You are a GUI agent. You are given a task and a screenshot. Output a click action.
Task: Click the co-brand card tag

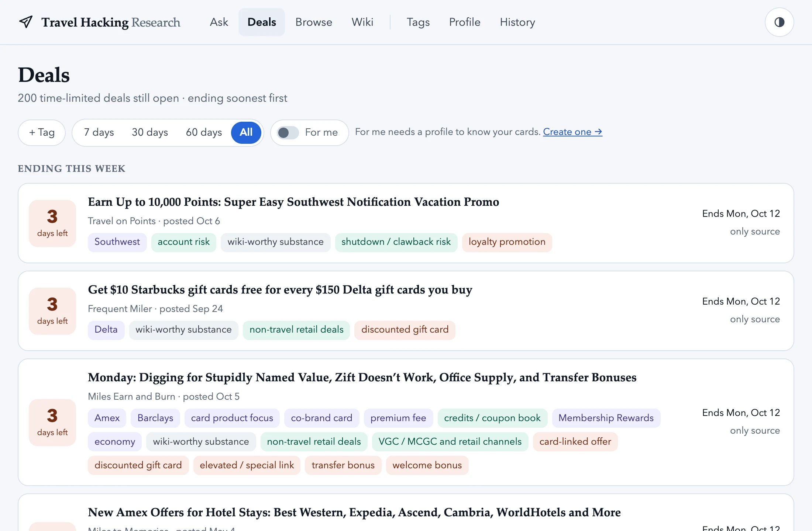[322, 418]
